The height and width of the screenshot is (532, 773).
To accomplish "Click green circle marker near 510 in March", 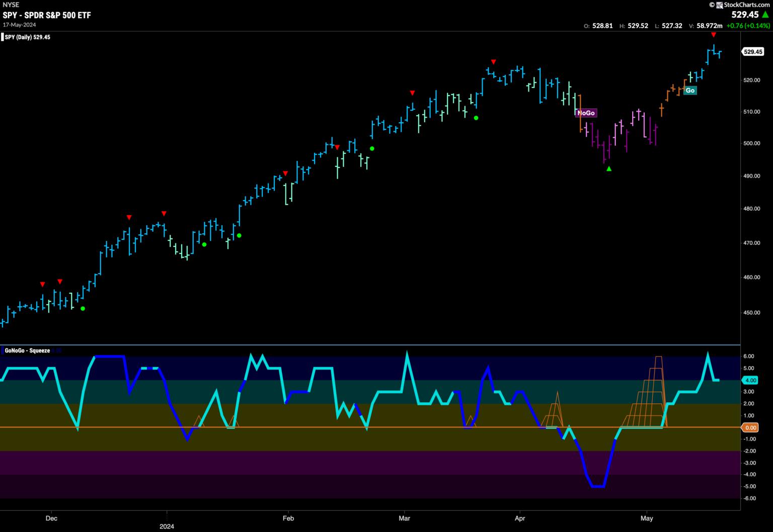I will click(x=476, y=118).
